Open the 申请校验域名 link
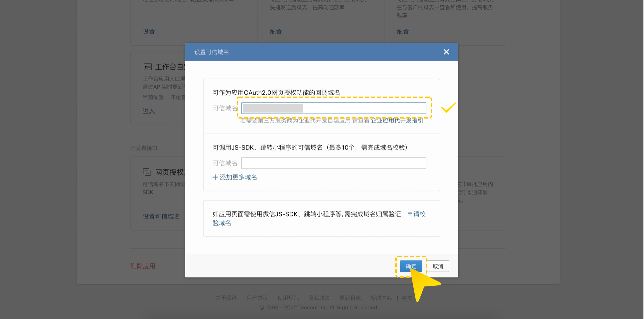644x319 pixels. 416,214
